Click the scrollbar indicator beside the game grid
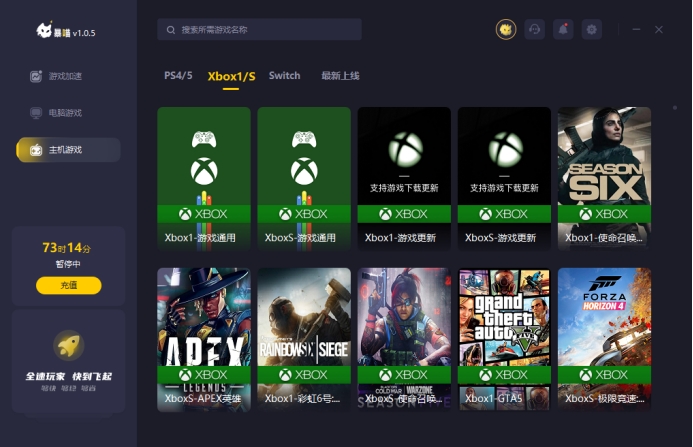This screenshot has height=447, width=693. (x=674, y=107)
